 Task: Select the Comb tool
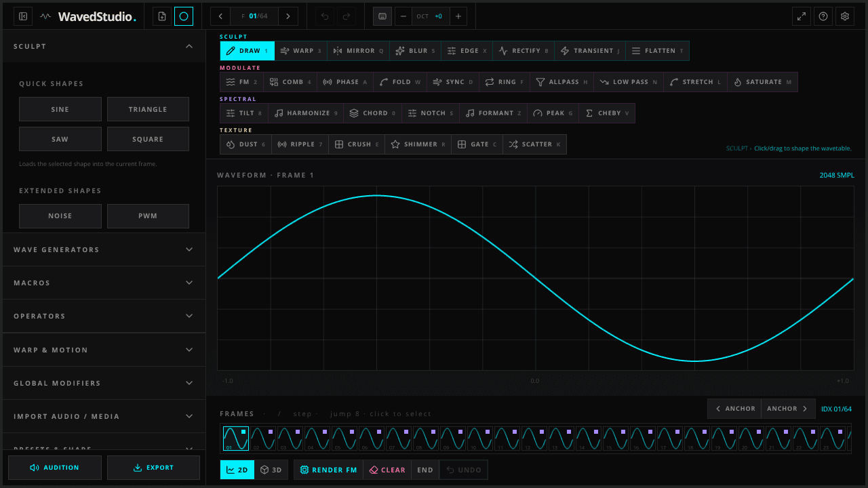pos(291,82)
